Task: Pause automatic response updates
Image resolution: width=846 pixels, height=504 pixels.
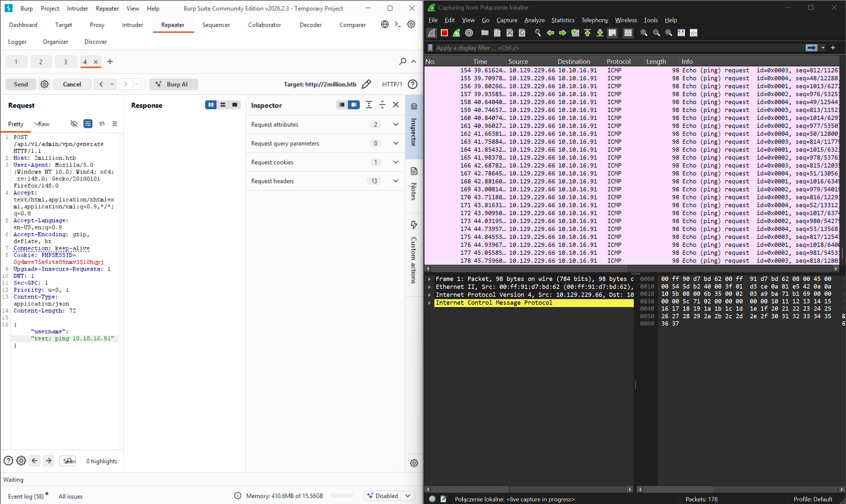Action: click(211, 105)
